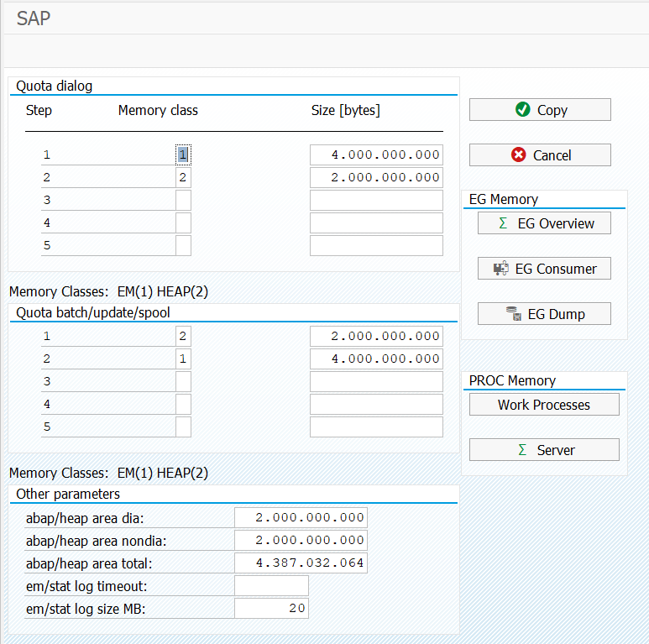
Task: Select Quota dialog step 4 memory class field
Action: pyautogui.click(x=183, y=223)
